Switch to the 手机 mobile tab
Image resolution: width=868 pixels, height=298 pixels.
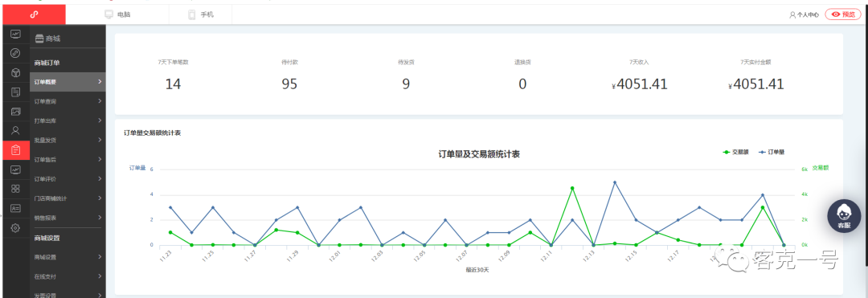coord(200,15)
